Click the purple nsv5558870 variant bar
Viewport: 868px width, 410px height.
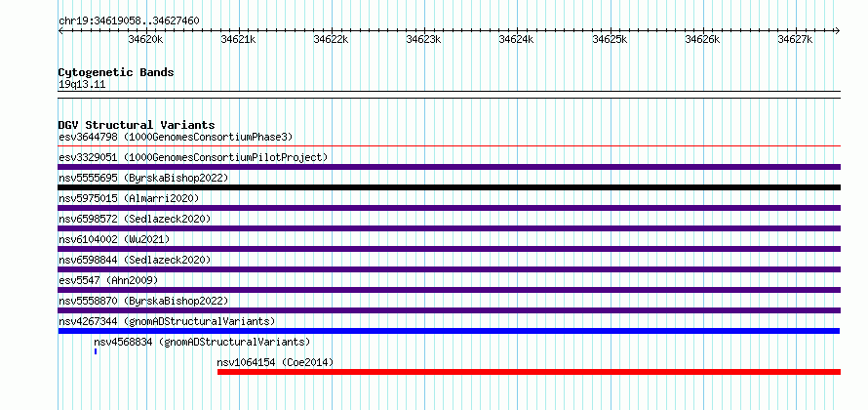coord(449,310)
